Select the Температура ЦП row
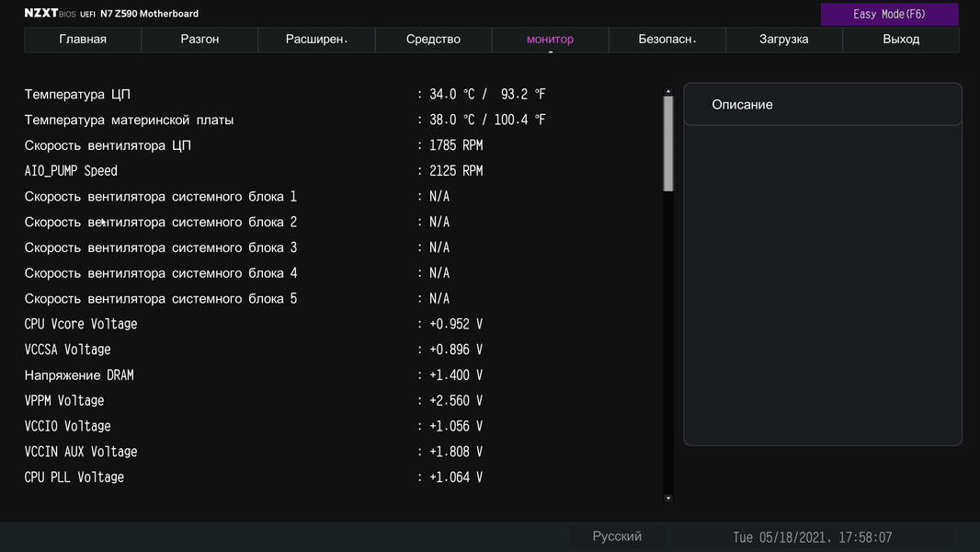 pyautogui.click(x=77, y=95)
